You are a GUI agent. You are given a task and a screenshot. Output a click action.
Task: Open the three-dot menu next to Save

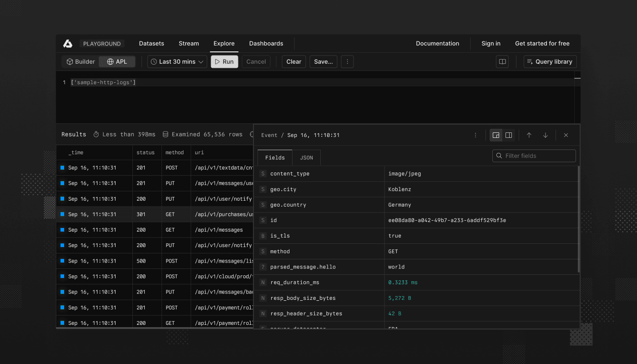pyautogui.click(x=347, y=61)
